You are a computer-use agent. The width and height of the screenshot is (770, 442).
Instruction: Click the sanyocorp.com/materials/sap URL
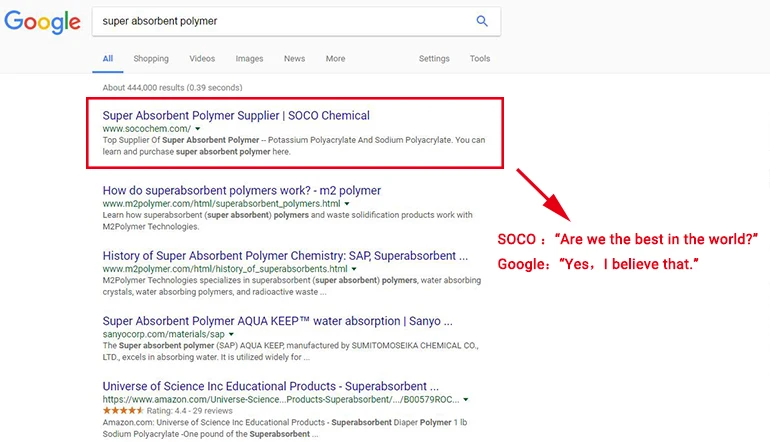[164, 334]
